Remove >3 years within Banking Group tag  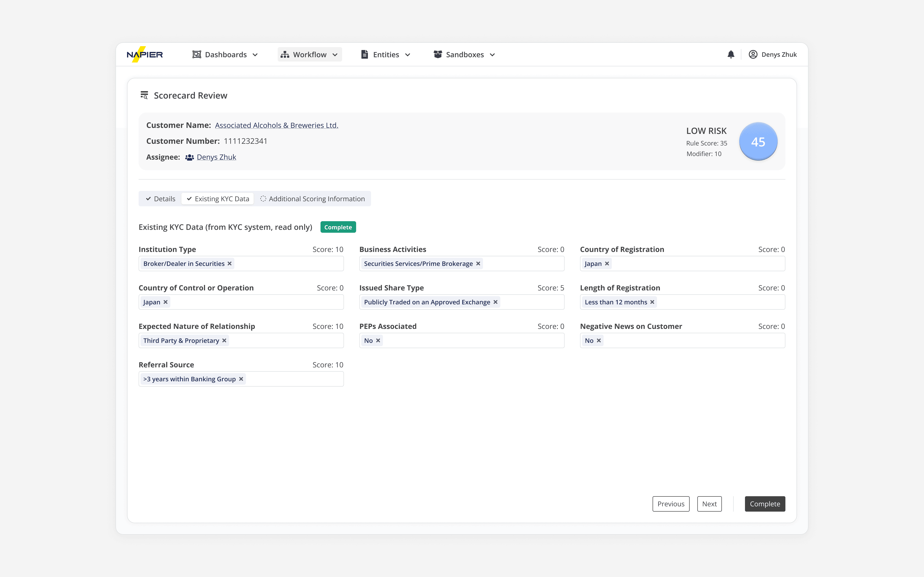pos(241,379)
